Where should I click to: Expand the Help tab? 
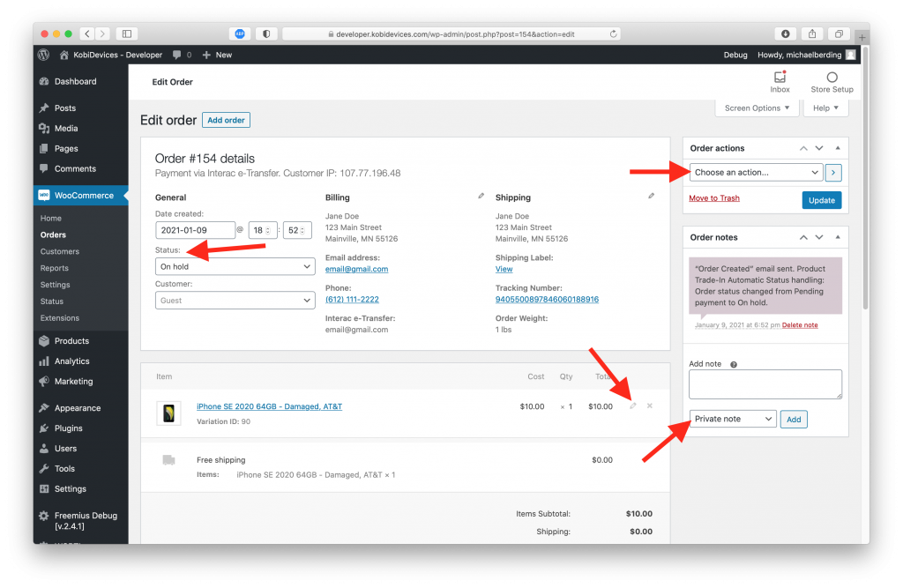(x=825, y=108)
